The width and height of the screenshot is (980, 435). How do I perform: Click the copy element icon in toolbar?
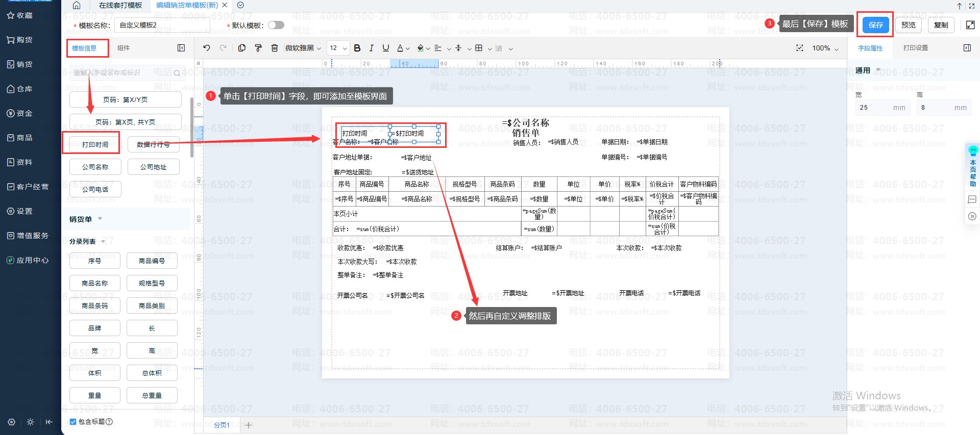pos(242,48)
